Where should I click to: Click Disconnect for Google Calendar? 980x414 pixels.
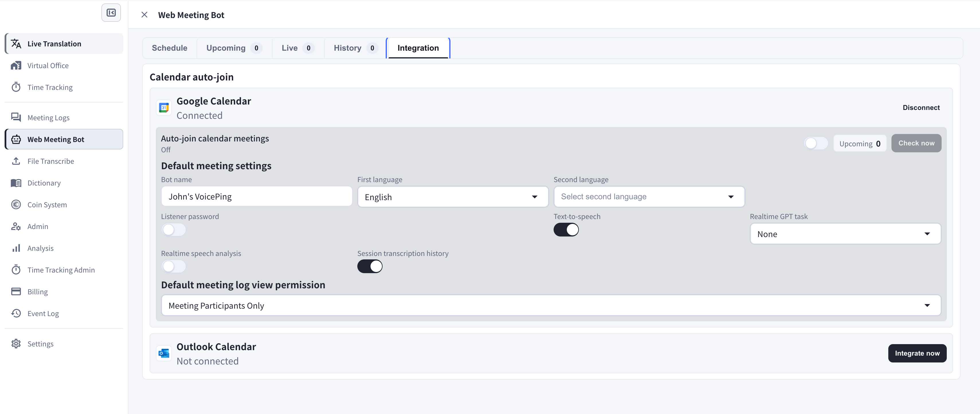pyautogui.click(x=921, y=108)
